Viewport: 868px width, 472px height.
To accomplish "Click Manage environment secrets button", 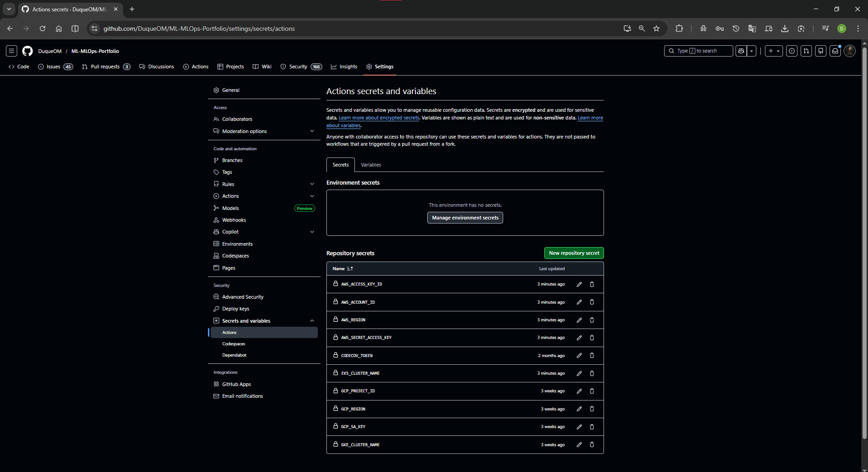I will tap(465, 218).
